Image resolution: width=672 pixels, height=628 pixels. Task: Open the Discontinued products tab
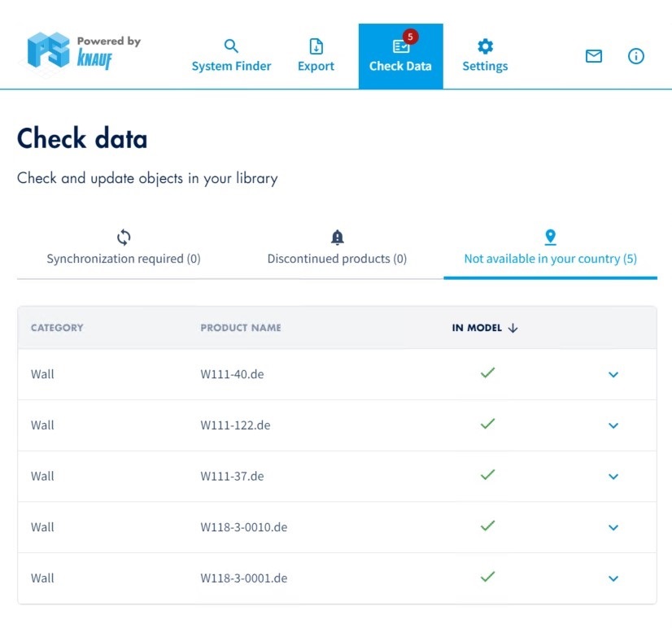tap(337, 259)
